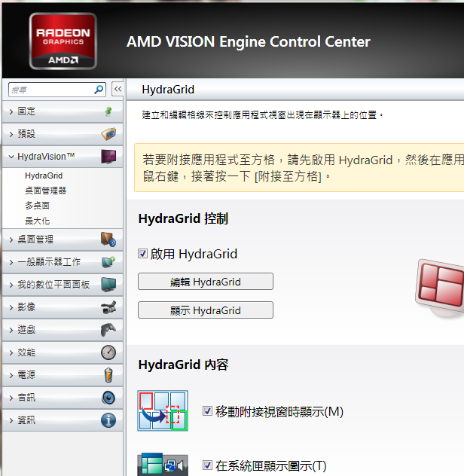Open 多桌面 under HydraVision
The width and height of the screenshot is (464, 476).
click(37, 206)
